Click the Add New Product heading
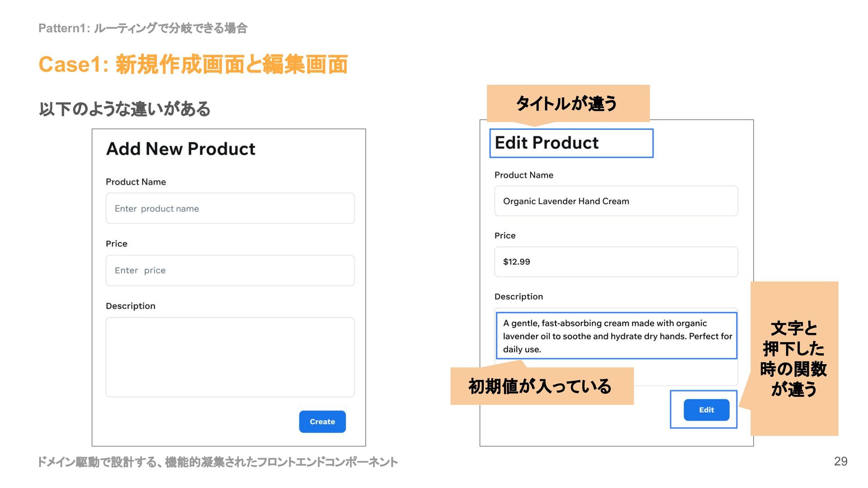868x488 pixels. click(181, 149)
